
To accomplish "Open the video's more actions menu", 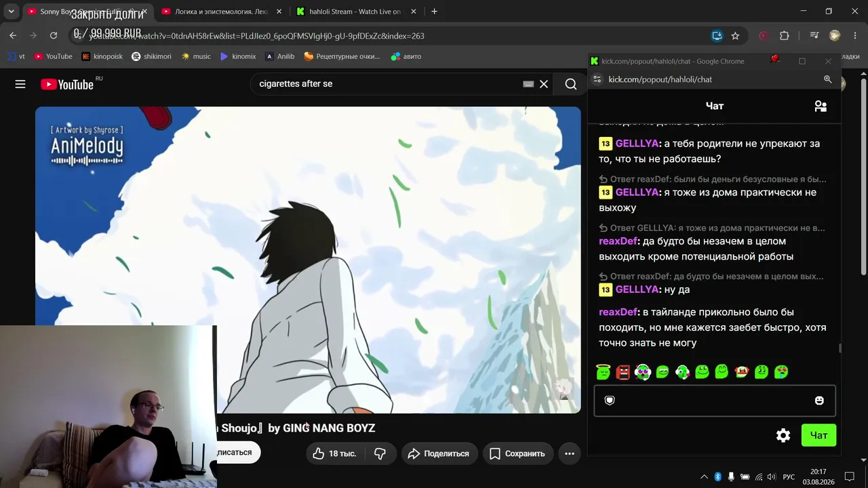I will (570, 453).
